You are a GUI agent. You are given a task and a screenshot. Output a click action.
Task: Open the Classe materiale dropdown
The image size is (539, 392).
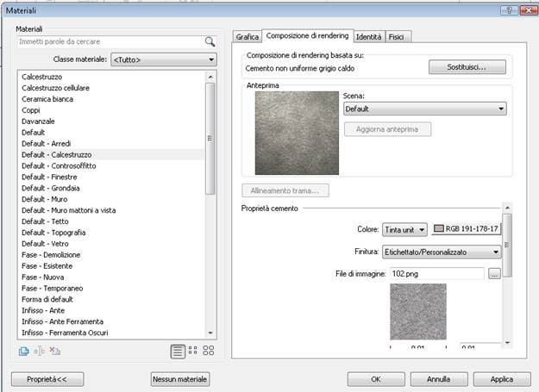(162, 59)
